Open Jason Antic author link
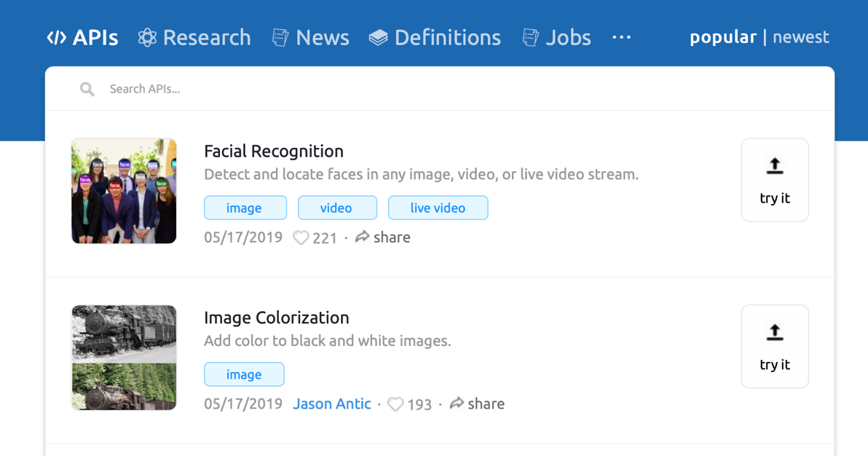Viewport: 868px width, 456px height. [331, 404]
